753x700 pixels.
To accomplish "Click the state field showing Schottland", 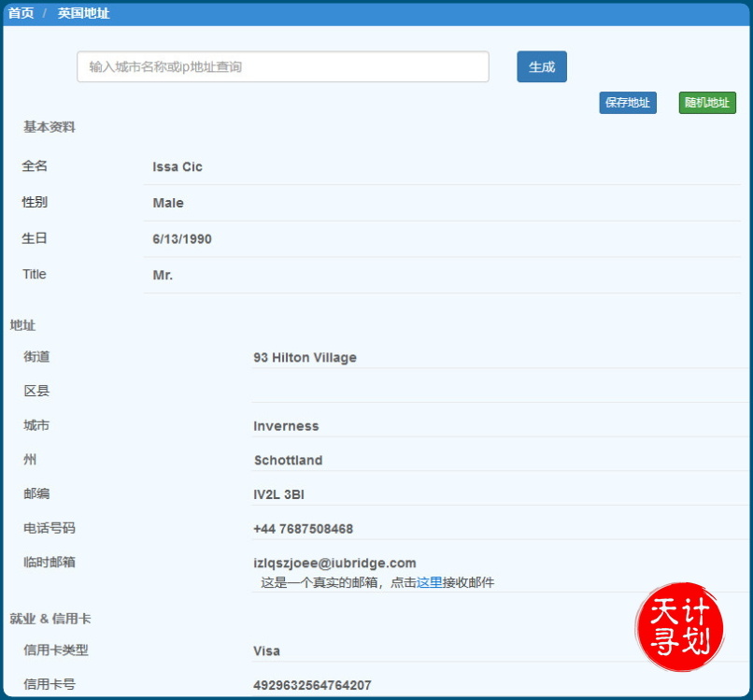I will pyautogui.click(x=290, y=461).
